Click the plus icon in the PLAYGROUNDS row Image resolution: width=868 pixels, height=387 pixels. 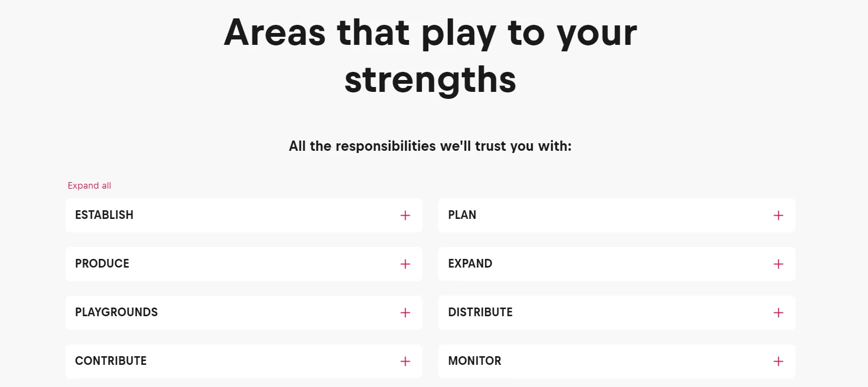click(405, 313)
